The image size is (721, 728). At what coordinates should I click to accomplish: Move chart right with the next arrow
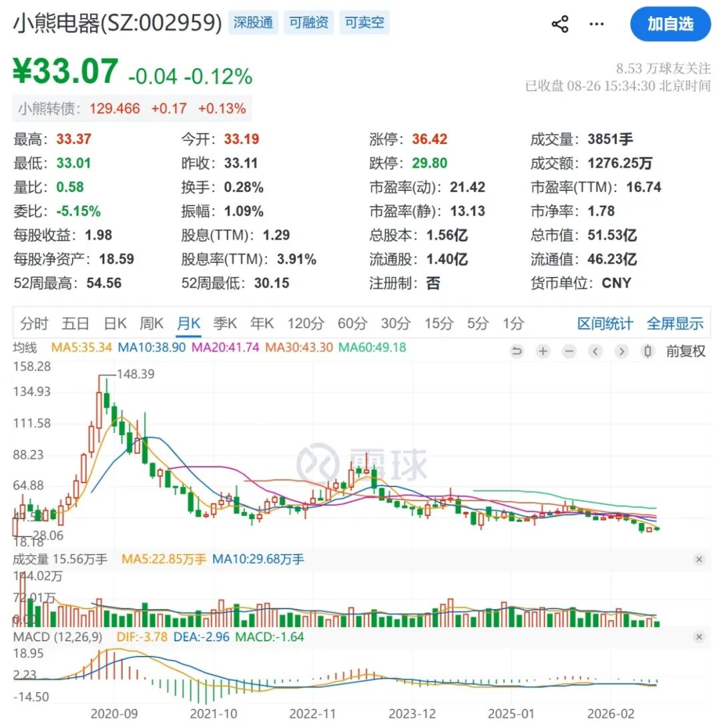(x=622, y=351)
